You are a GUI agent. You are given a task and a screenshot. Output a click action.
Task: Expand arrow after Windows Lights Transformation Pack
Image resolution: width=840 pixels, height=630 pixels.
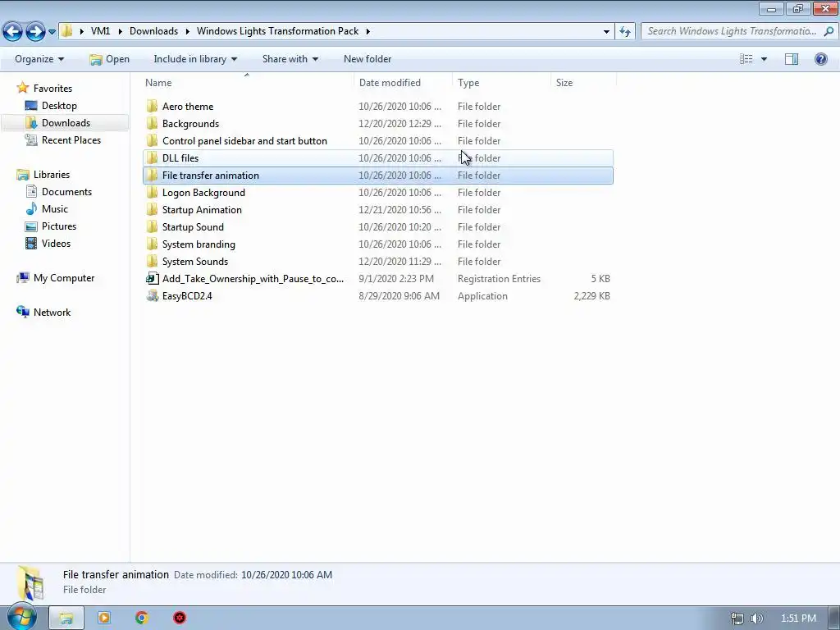(368, 31)
